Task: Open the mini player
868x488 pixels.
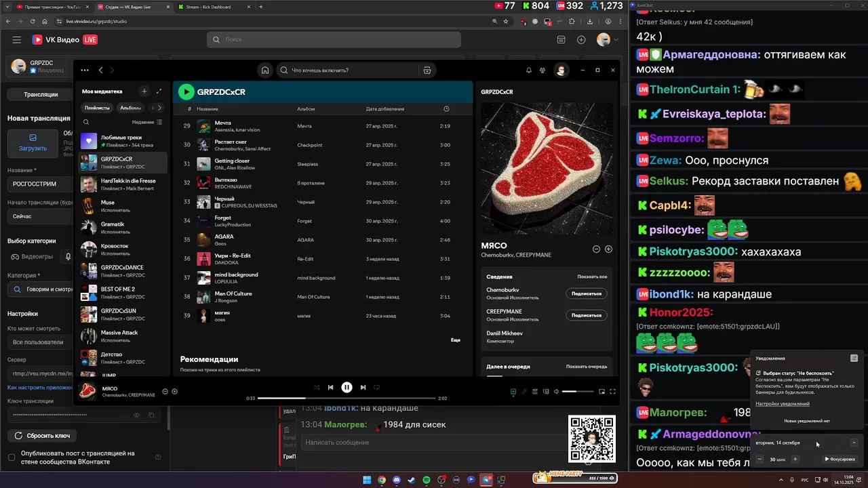Action: (601, 391)
